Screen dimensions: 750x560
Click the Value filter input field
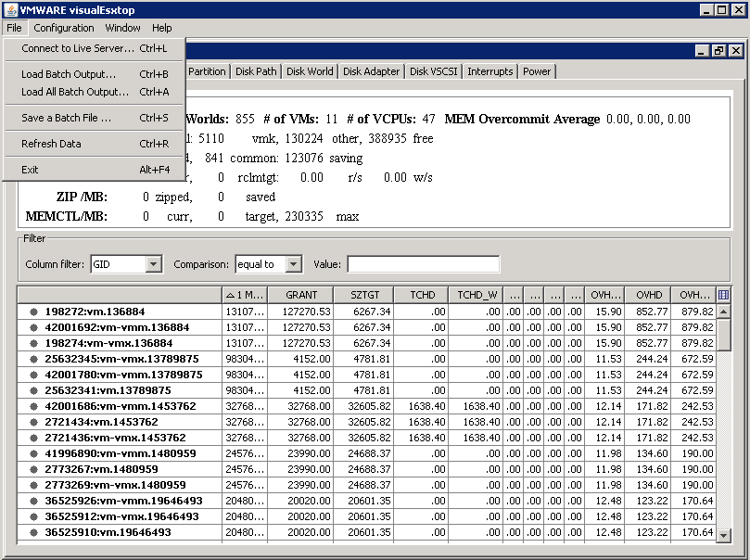click(x=424, y=264)
